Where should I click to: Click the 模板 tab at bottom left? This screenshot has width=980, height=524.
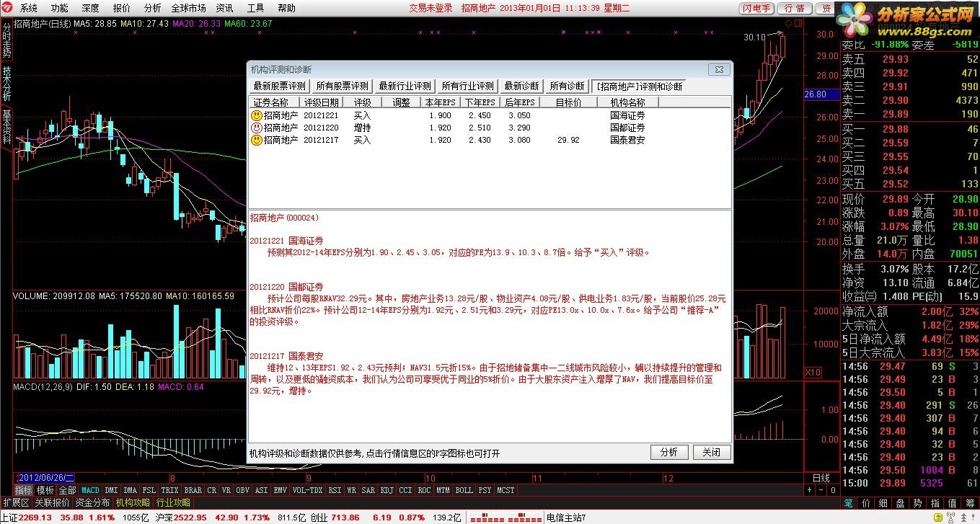click(45, 490)
